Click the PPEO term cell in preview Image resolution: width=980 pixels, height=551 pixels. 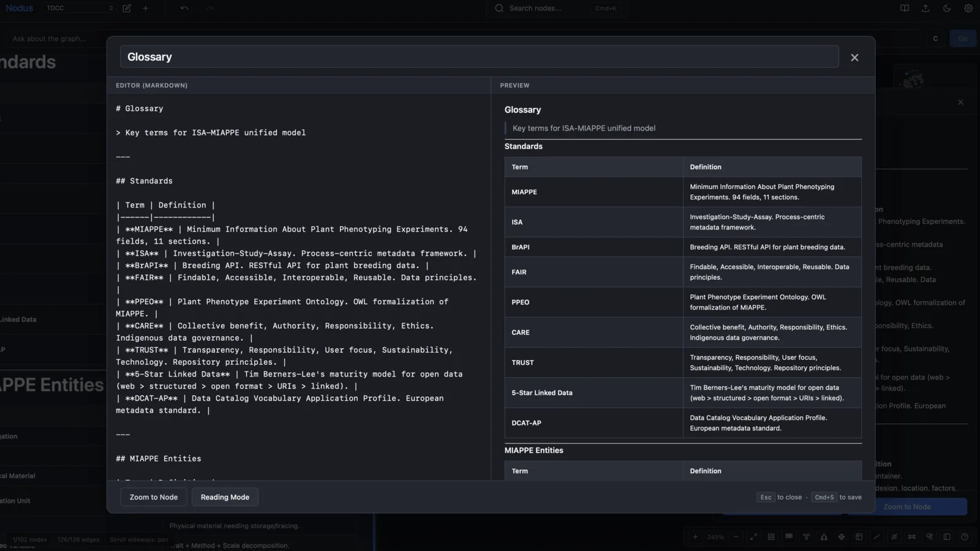594,302
